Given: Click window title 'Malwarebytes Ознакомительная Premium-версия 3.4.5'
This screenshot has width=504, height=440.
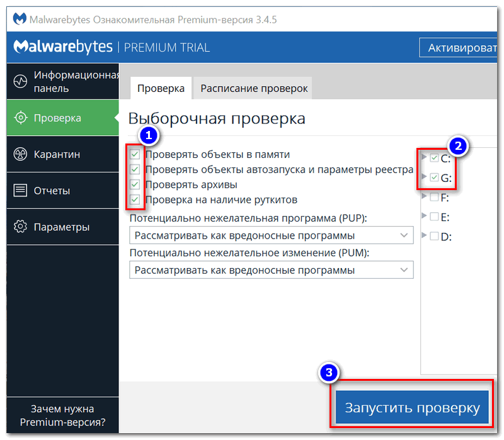Looking at the screenshot, I should [x=153, y=20].
